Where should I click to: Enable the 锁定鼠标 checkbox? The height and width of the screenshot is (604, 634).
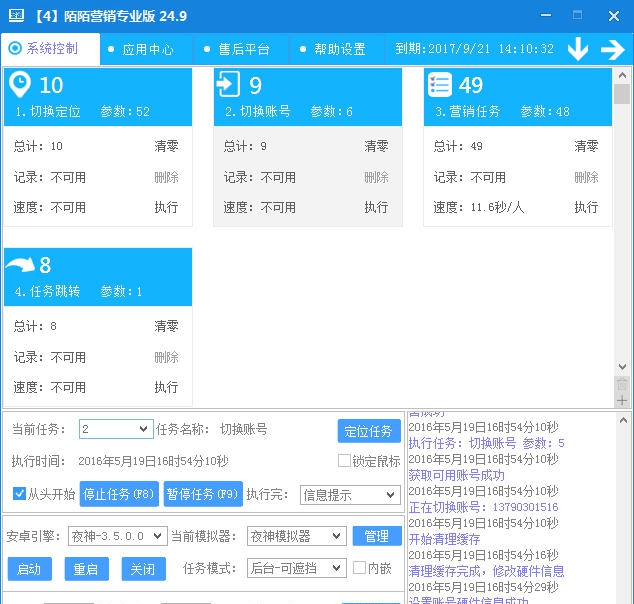[x=344, y=460]
